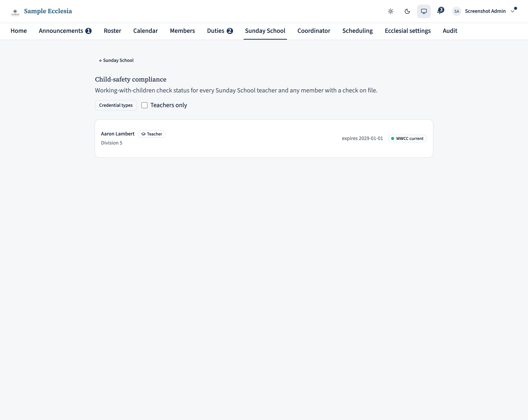Go to the Roster tab
The height and width of the screenshot is (420, 528).
pos(112,31)
